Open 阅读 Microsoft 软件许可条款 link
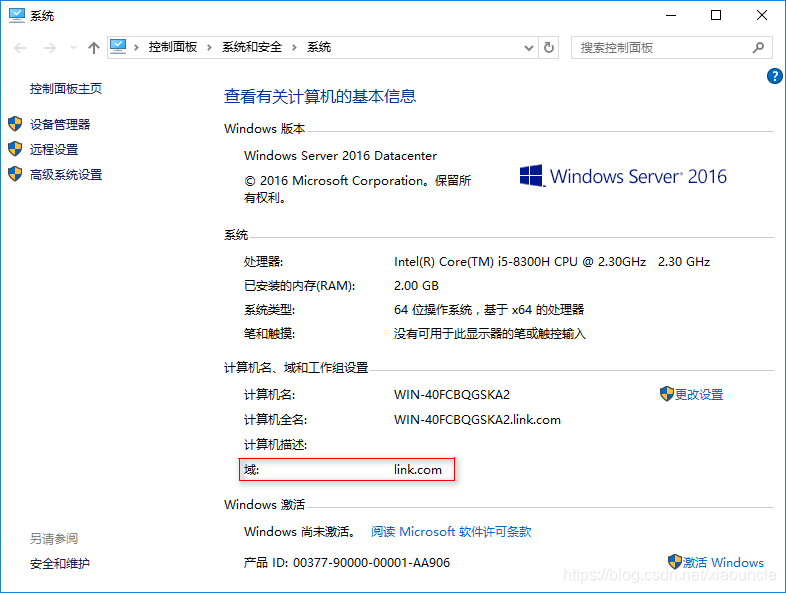The width and height of the screenshot is (786, 593). click(x=451, y=531)
